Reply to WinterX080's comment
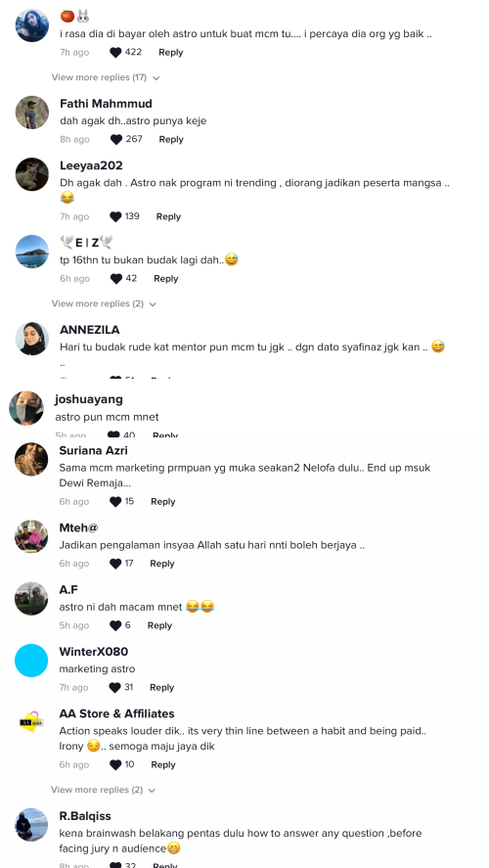489x868 pixels. point(161,688)
